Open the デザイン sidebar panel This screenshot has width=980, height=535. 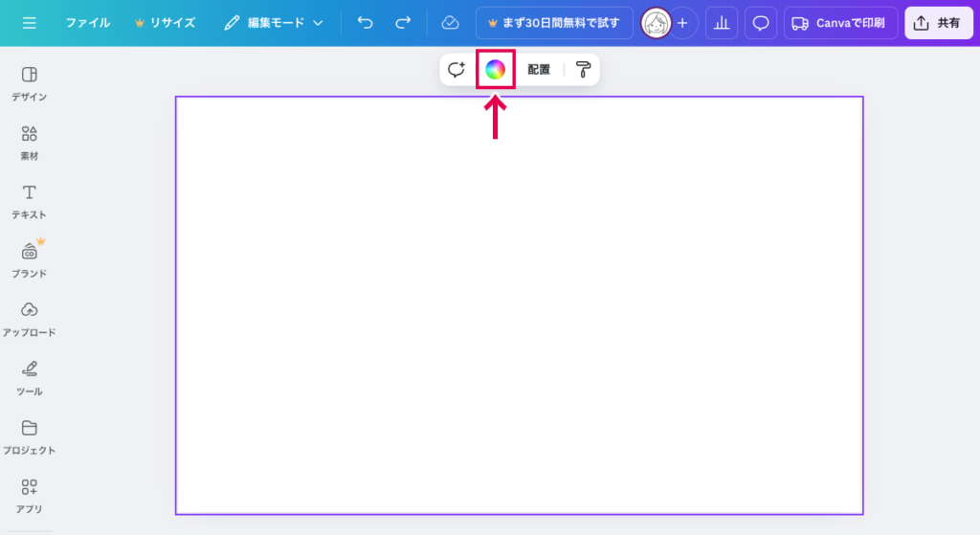click(x=29, y=84)
